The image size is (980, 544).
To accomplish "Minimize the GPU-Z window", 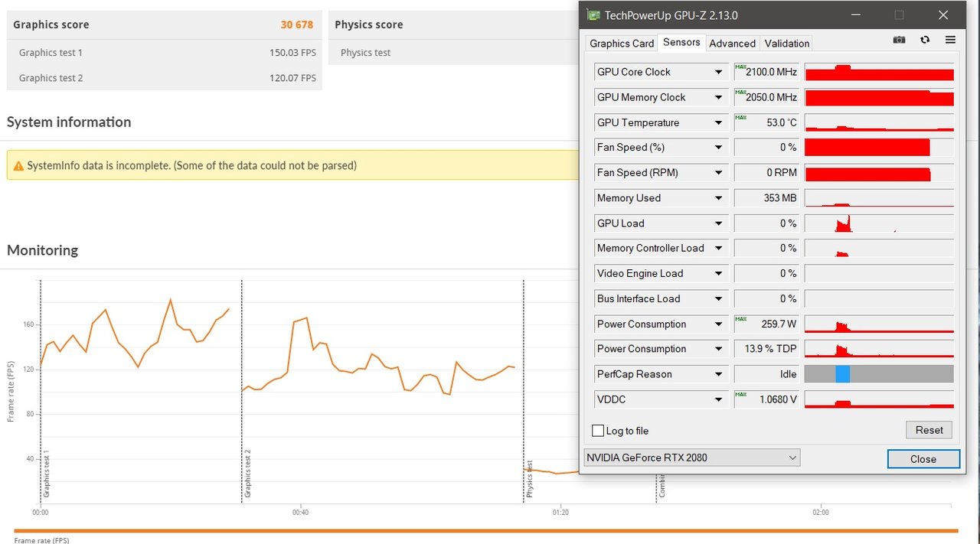I will click(855, 15).
